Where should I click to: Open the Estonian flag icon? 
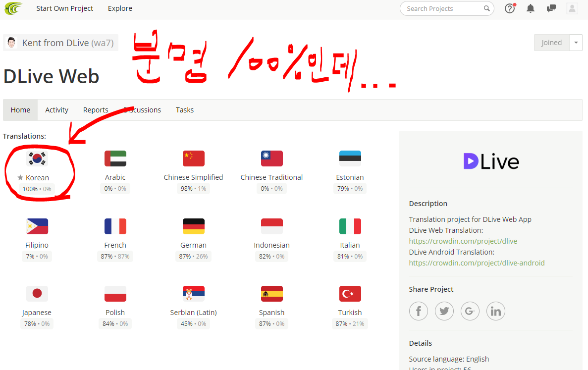[350, 158]
